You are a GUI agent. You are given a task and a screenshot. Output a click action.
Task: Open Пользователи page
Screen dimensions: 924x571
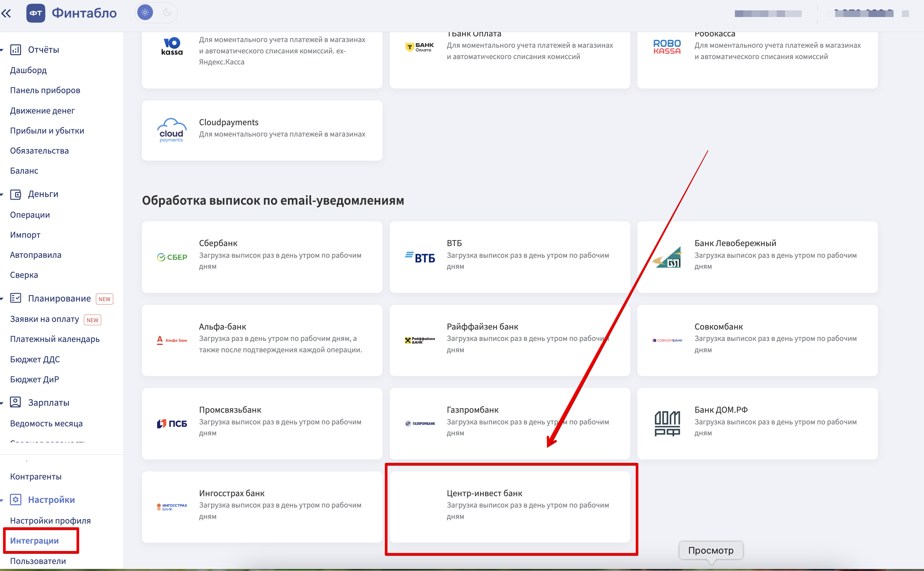[38, 561]
